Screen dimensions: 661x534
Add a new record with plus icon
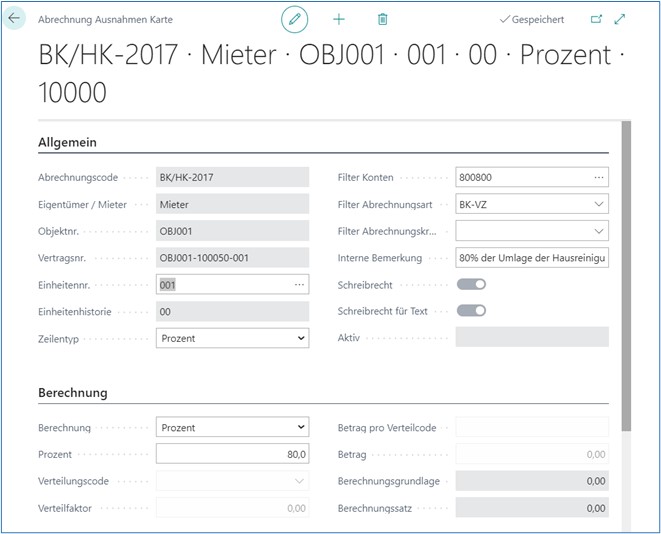point(339,19)
